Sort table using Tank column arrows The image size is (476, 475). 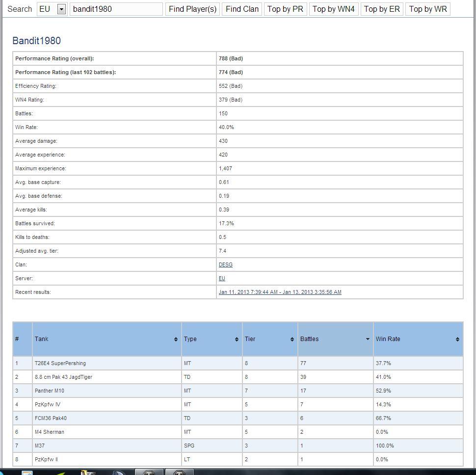[176, 340]
